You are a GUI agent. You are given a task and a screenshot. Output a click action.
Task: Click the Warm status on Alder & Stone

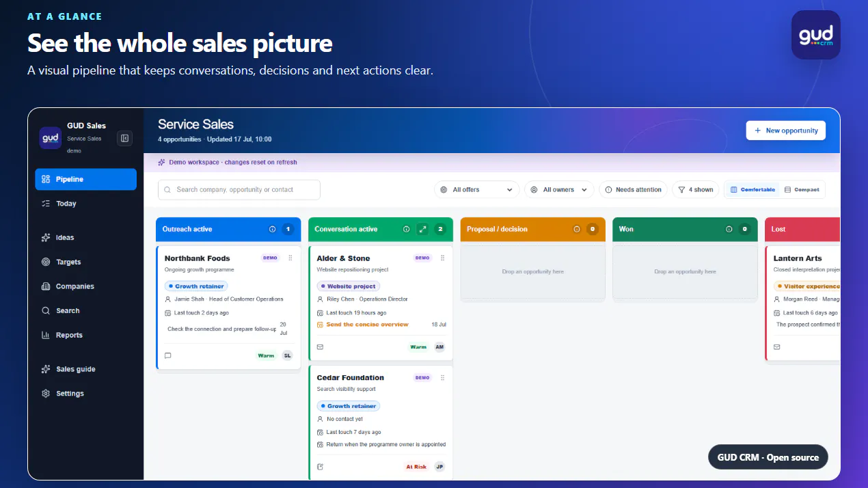click(x=418, y=347)
